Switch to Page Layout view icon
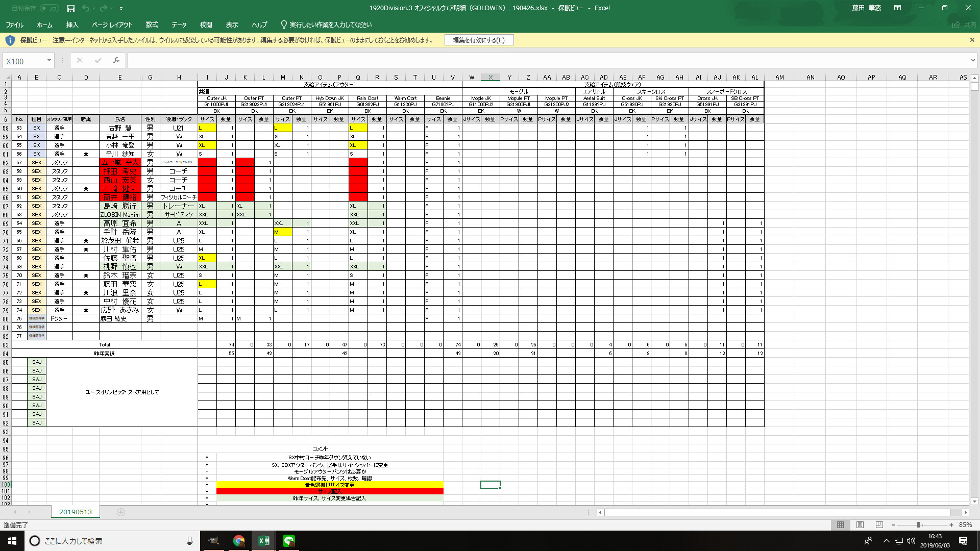The width and height of the screenshot is (980, 551). tap(860, 524)
